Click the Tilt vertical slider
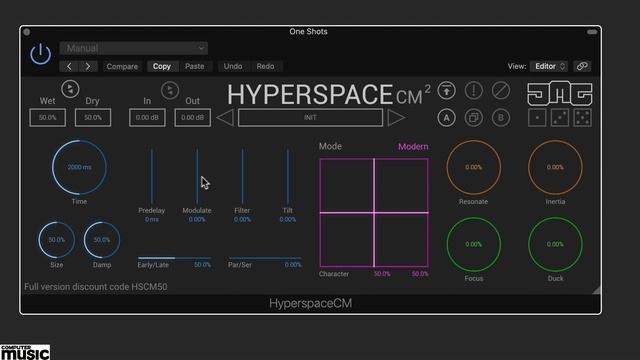 (x=288, y=176)
